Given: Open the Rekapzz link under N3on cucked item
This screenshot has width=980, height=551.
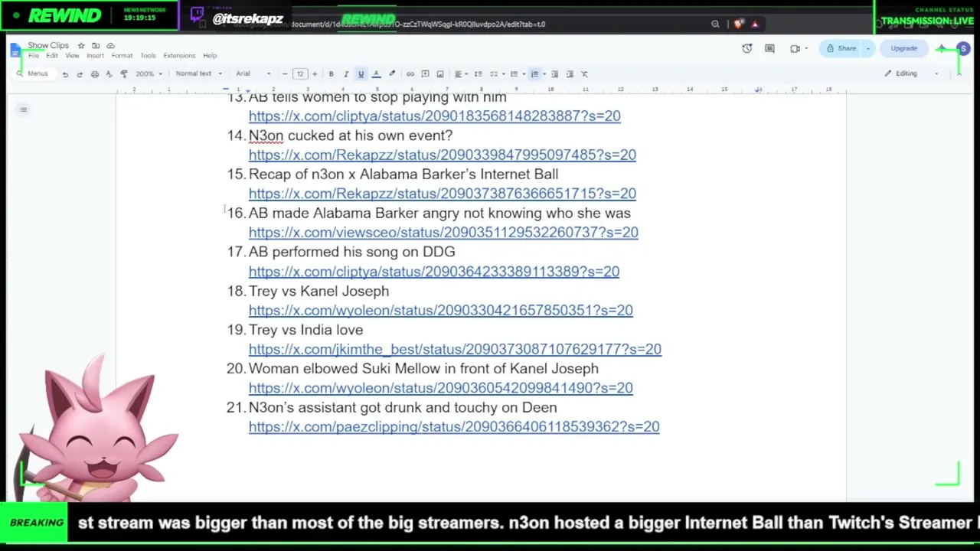Looking at the screenshot, I should [442, 155].
